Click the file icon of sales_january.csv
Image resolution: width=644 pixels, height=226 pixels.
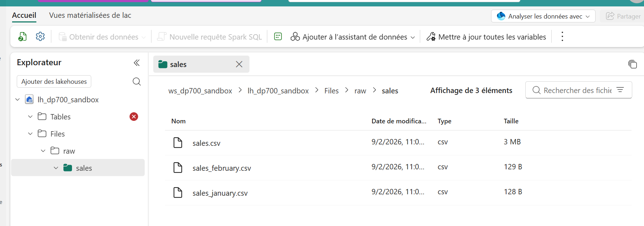click(178, 192)
